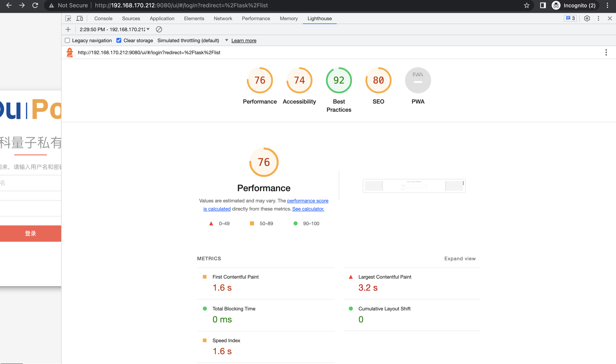Click the inspect element picker icon
This screenshot has width=616, height=364.
click(68, 18)
